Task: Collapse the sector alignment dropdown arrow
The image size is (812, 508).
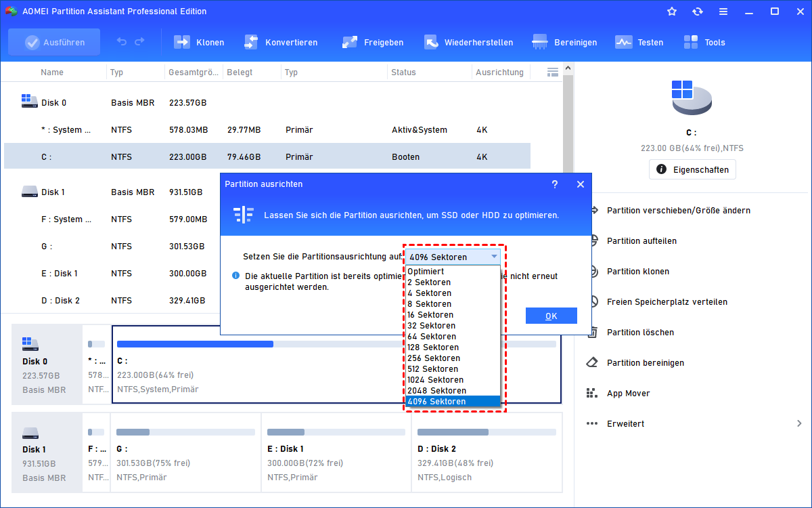Action: click(x=495, y=257)
